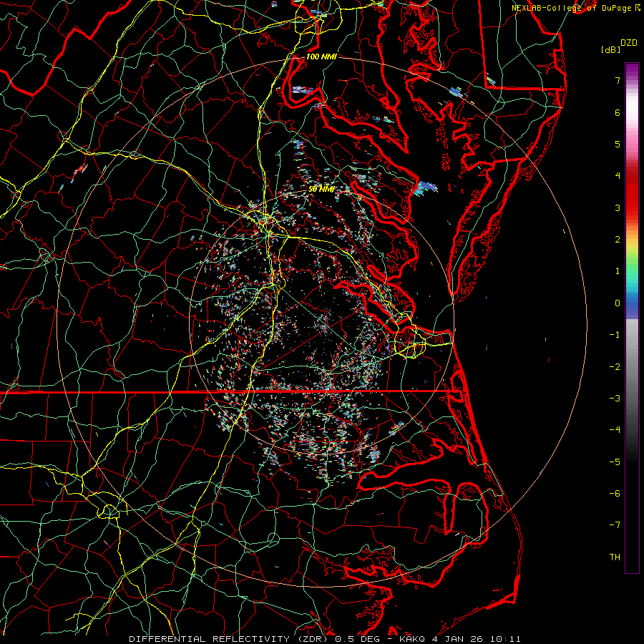
Task: Click the 4 dB tick label
Action: tap(617, 176)
